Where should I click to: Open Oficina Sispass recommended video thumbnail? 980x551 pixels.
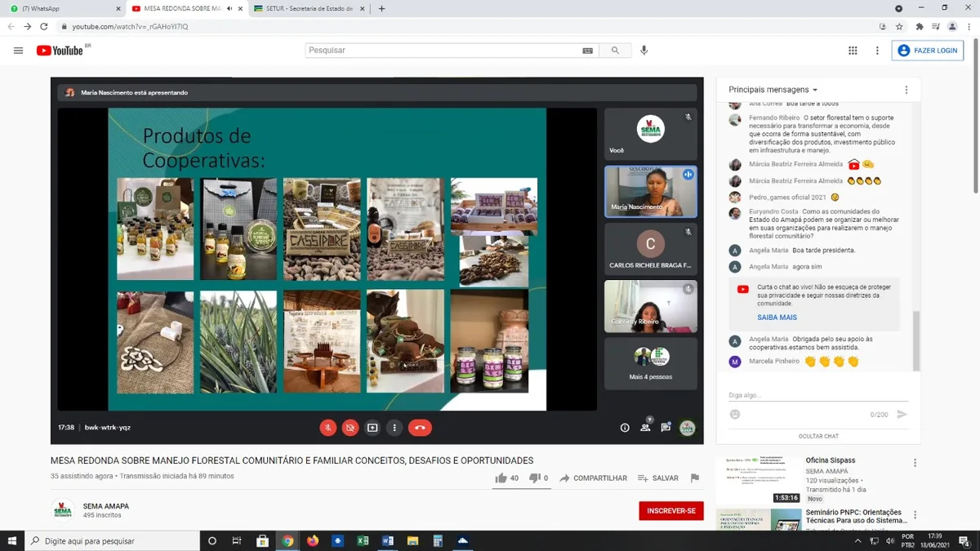click(759, 480)
